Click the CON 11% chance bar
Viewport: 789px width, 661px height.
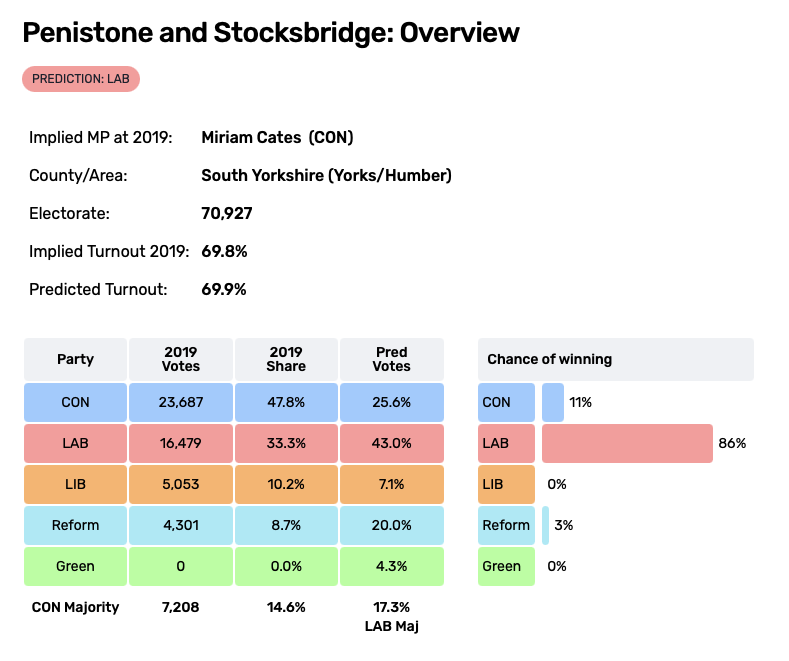(x=553, y=403)
